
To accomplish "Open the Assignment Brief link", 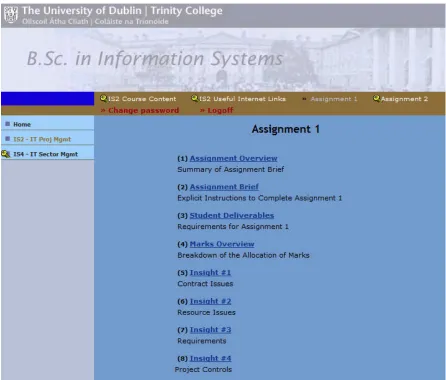I will (x=224, y=187).
